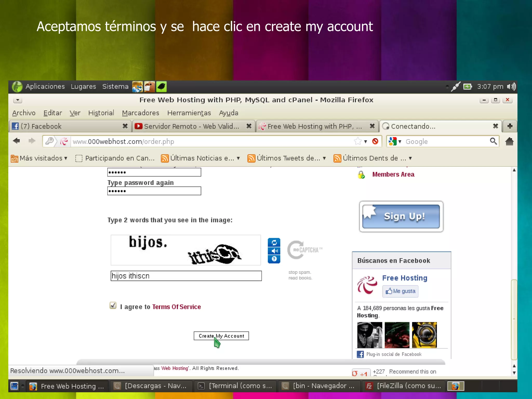Click the scroll-up arrow of page scrollbar

(514, 170)
